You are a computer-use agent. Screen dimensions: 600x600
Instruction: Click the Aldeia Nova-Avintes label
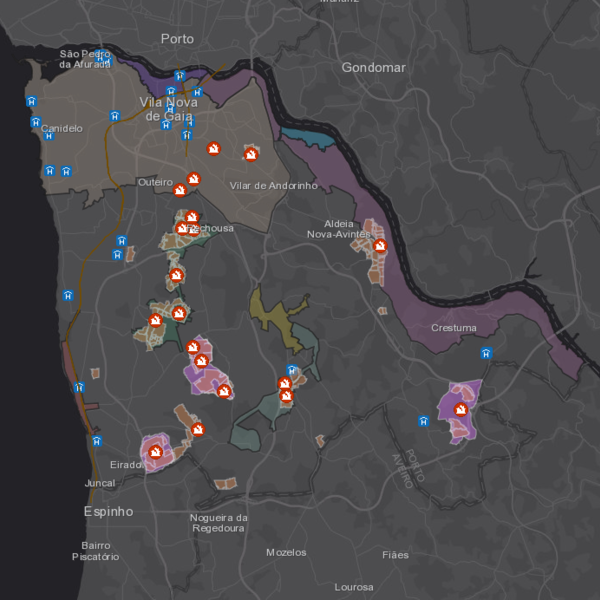tap(339, 229)
